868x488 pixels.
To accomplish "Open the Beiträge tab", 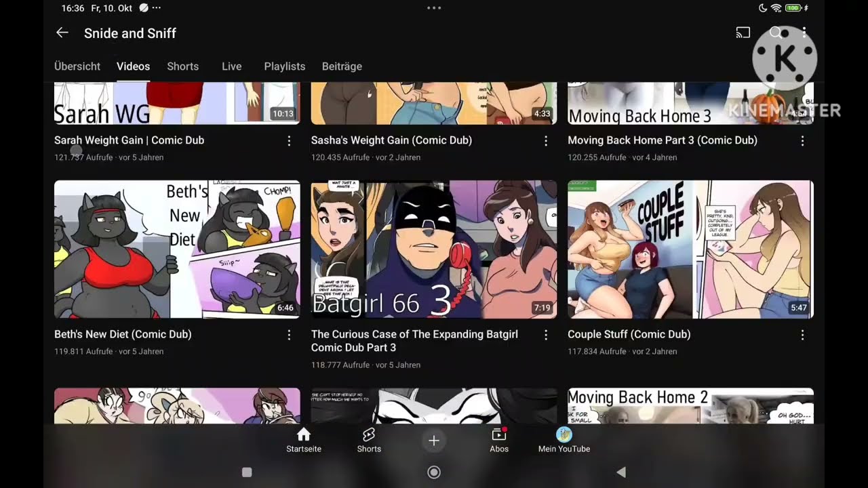I will coord(342,66).
